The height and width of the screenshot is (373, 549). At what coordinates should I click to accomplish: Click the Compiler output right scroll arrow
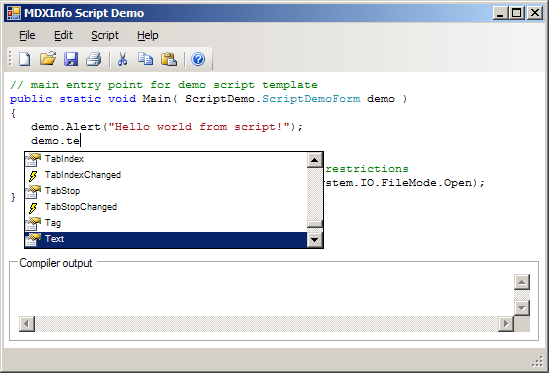tap(506, 324)
